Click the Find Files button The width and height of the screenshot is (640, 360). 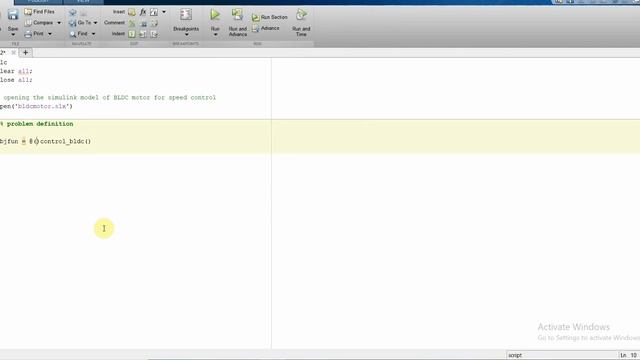[x=39, y=12]
